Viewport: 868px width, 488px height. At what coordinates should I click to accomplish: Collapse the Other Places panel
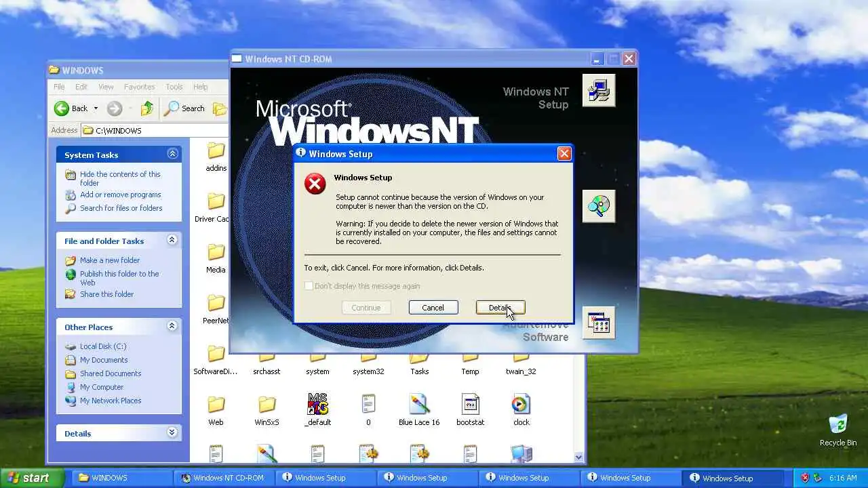172,326
